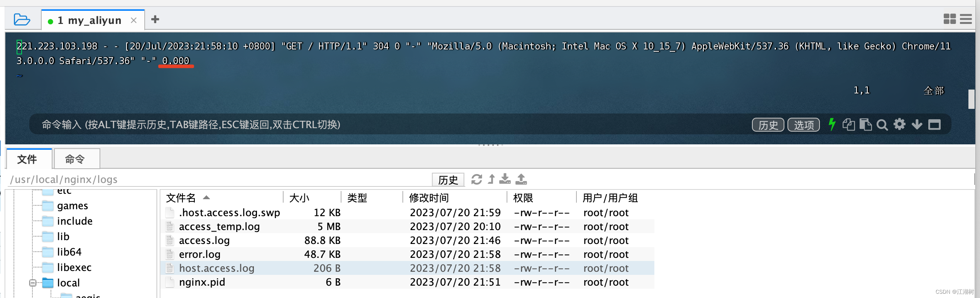Select the 命令 tab
This screenshot has height=298, width=980.
pyautogui.click(x=77, y=159)
